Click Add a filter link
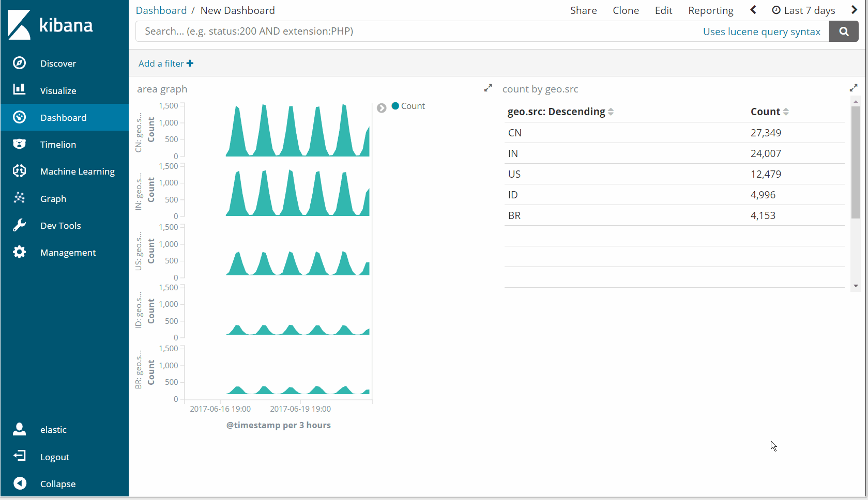This screenshot has width=868, height=500. click(166, 64)
